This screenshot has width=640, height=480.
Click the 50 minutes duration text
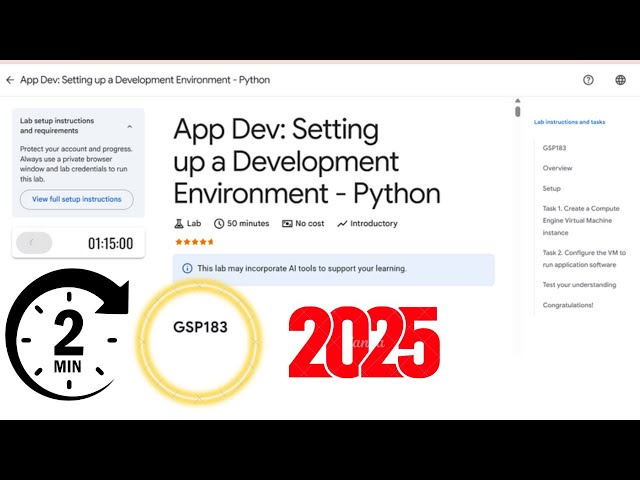click(248, 224)
